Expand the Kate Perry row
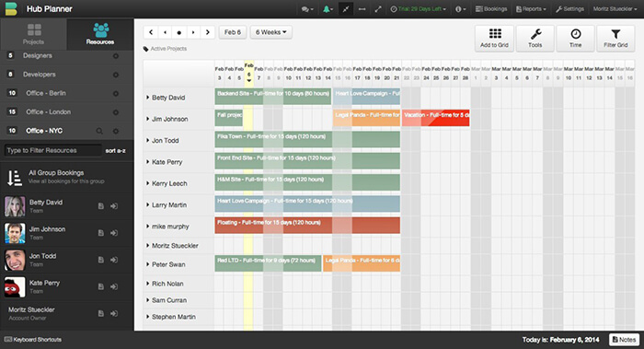 coord(147,162)
